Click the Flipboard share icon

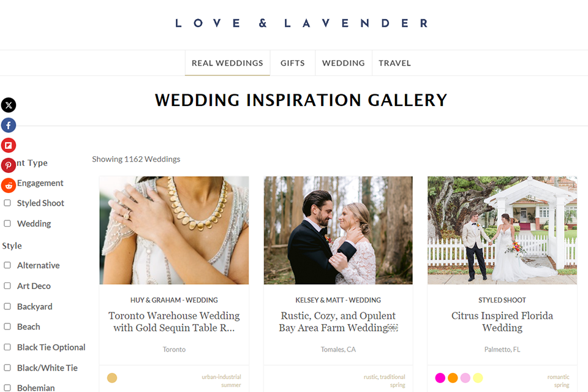pyautogui.click(x=8, y=145)
